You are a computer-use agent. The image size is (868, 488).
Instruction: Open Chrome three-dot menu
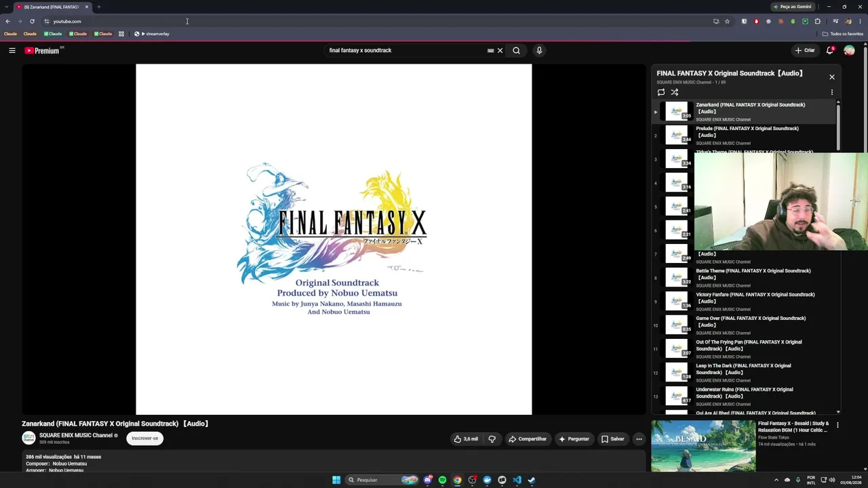coord(860,21)
